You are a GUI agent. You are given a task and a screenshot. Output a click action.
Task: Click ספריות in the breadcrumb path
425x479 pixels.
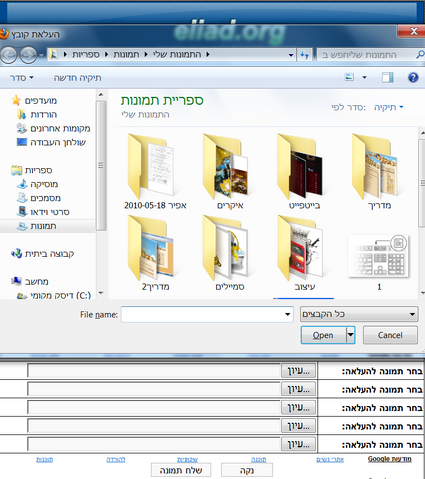[86, 55]
